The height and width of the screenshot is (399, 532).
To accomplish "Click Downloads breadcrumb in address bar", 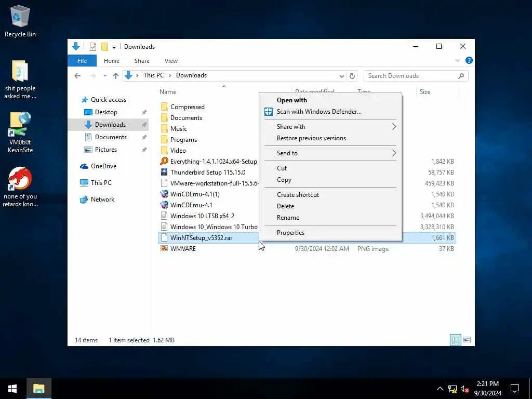I will pyautogui.click(x=191, y=75).
